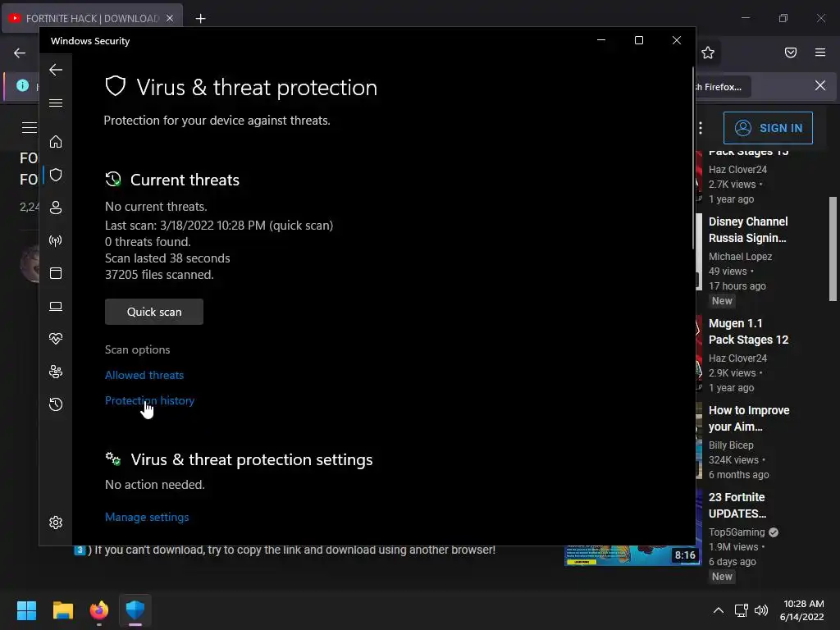Open Device security laptop icon

coord(56,306)
